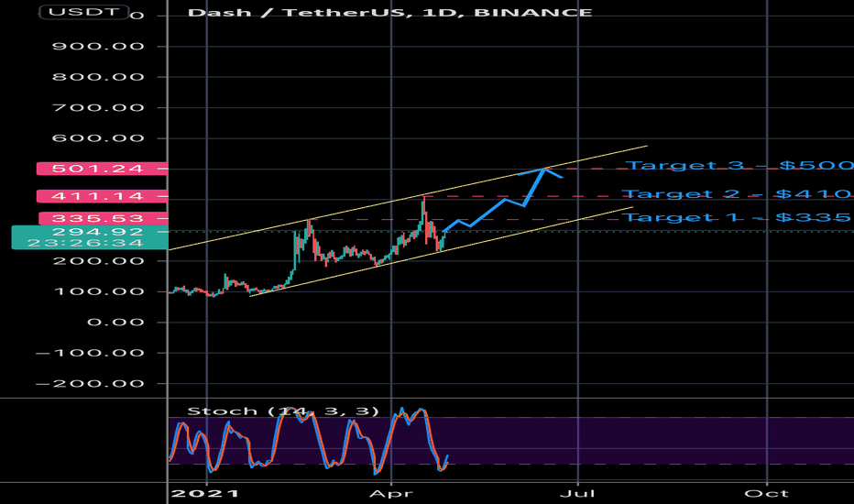Click the Oct time axis label

pyautogui.click(x=766, y=494)
